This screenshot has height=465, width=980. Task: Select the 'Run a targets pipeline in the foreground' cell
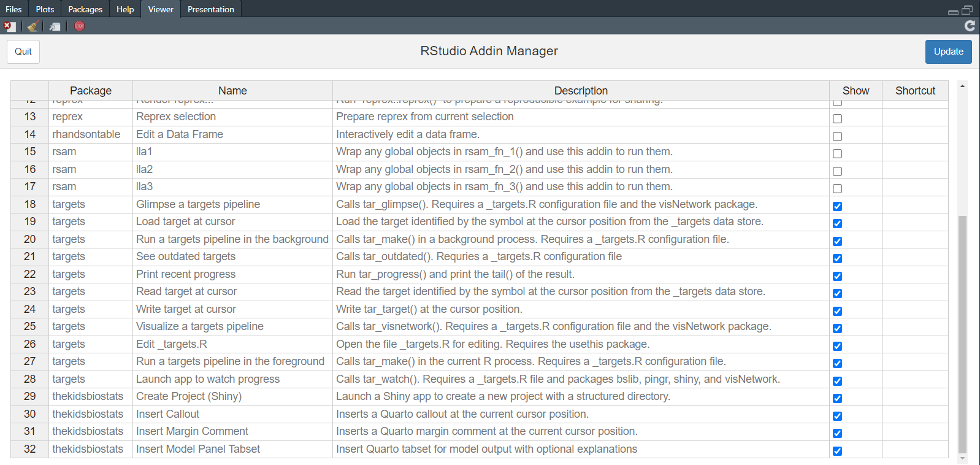coord(232,361)
